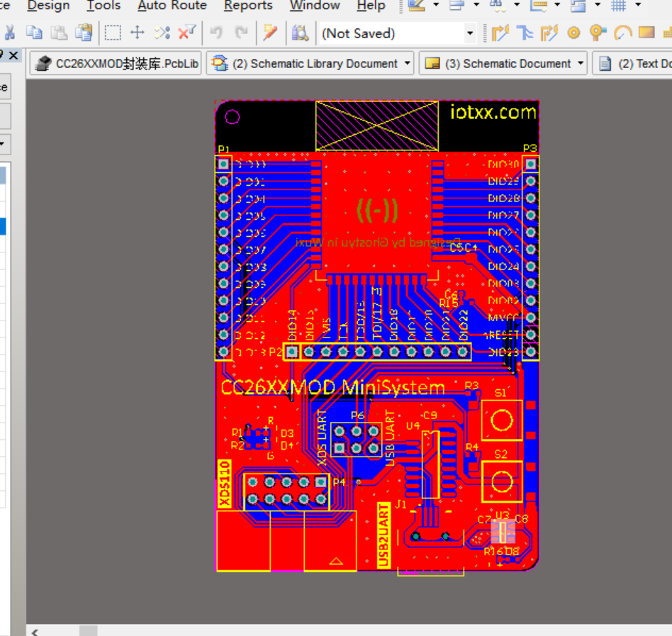Click the USB2UART label on PCB
672x636 pixels.
coord(383,536)
